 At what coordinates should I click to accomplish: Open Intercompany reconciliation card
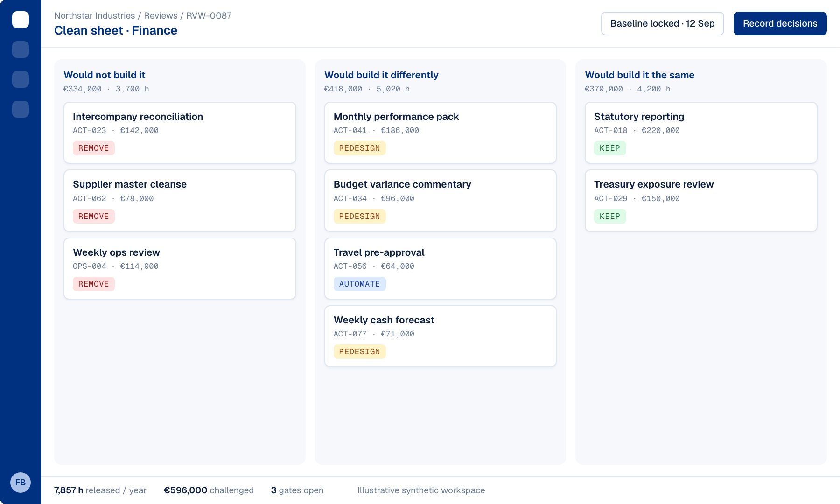(180, 133)
